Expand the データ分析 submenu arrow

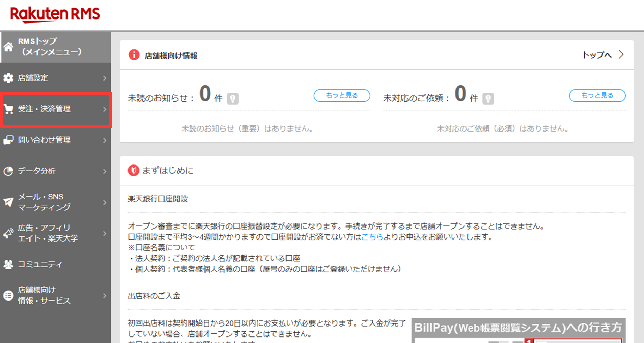[105, 171]
